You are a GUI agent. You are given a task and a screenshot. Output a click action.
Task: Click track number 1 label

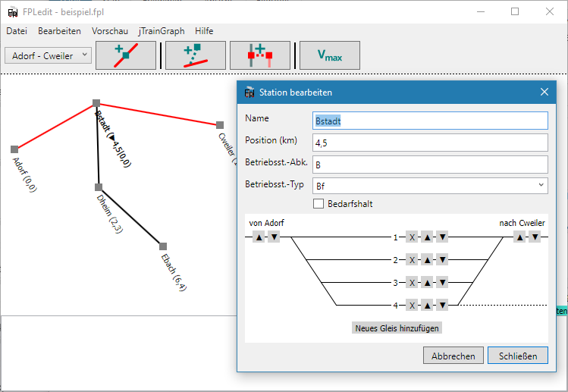click(x=396, y=237)
